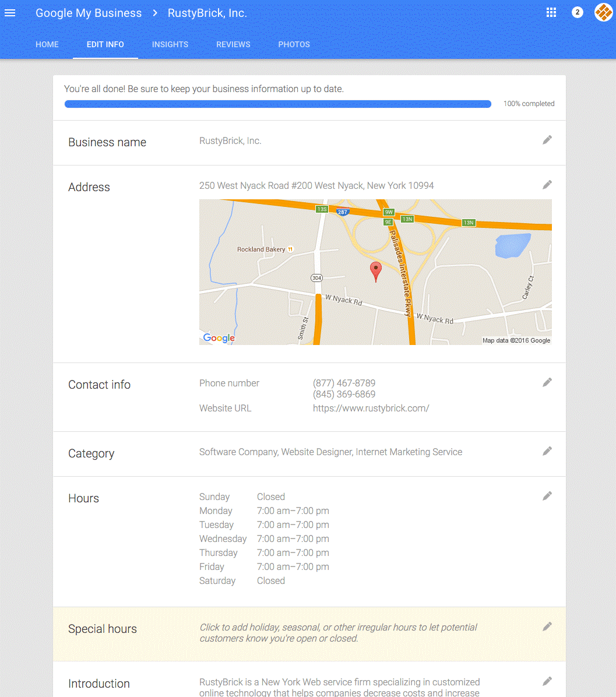The image size is (616, 697).
Task: Edit Special hours via the pencil icon
Action: [547, 626]
